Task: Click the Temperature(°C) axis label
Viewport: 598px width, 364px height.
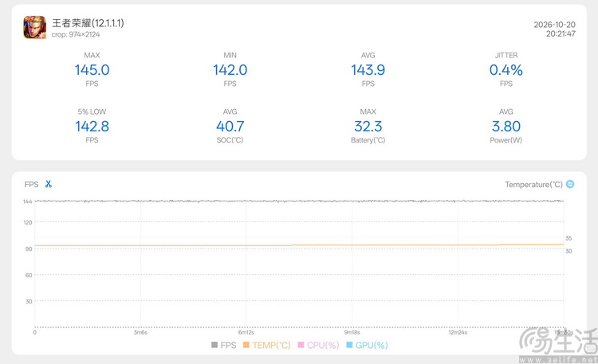Action: click(x=534, y=185)
